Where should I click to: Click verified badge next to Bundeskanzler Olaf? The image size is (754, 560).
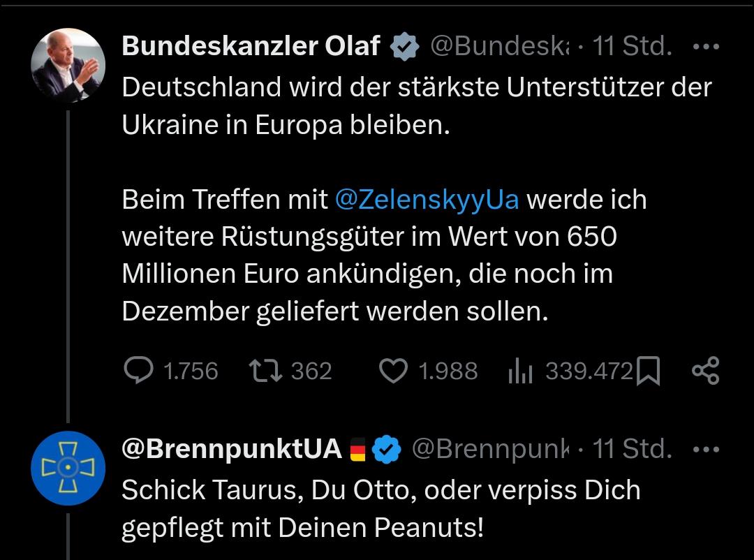pyautogui.click(x=404, y=47)
